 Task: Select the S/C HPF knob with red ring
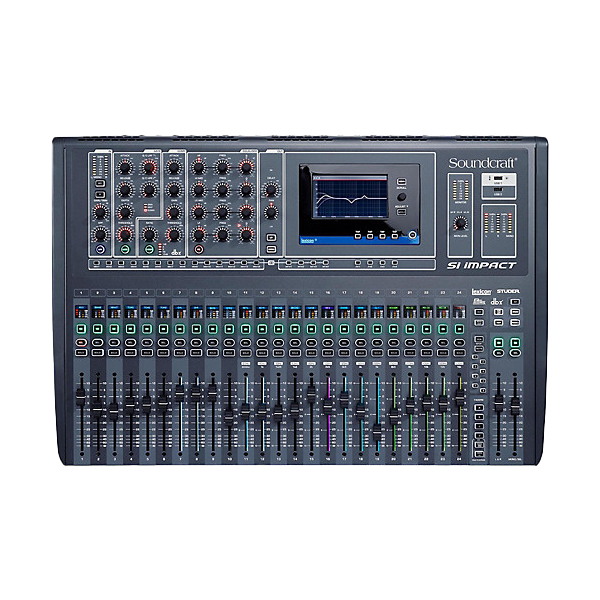(x=149, y=167)
